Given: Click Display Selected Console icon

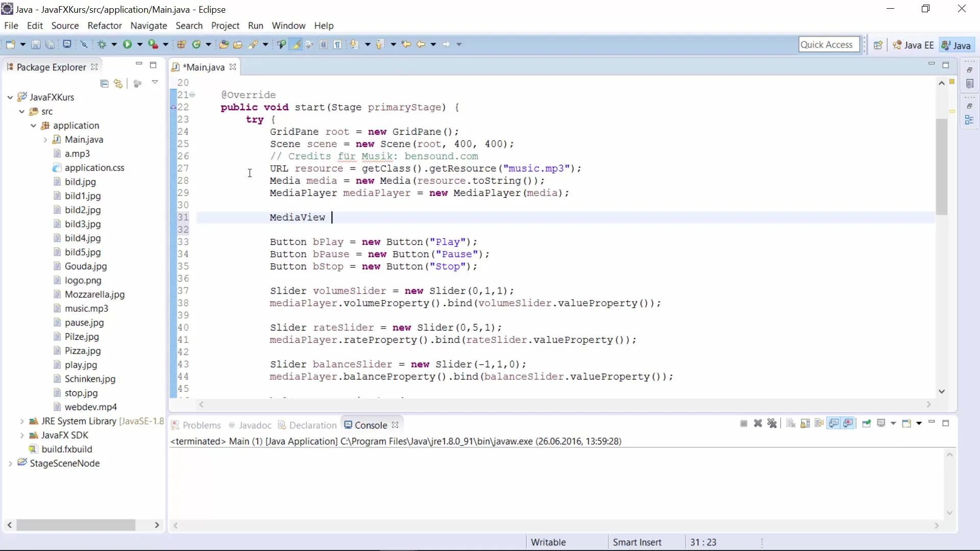Looking at the screenshot, I should pos(881,423).
